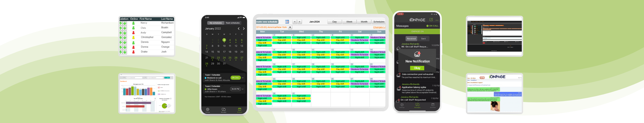This screenshot has width=644, height=123.
Task: Click the calendar picker icon beside Create new schedule
Action: [x=287, y=22]
